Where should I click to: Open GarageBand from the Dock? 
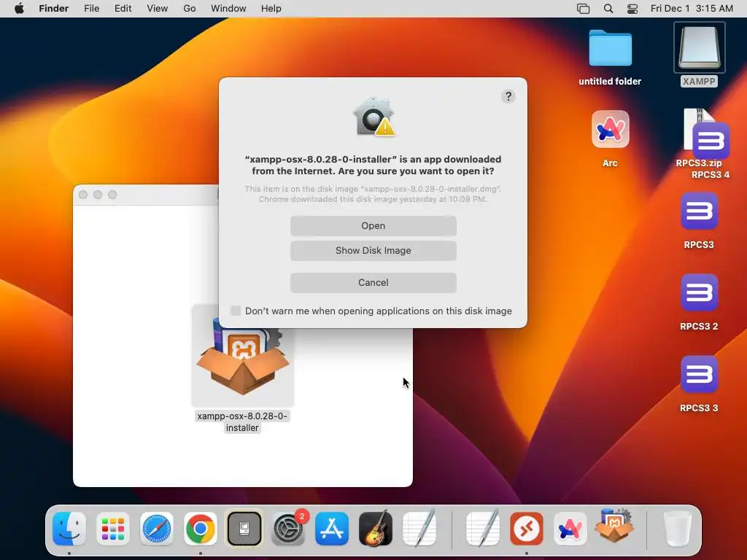376,529
